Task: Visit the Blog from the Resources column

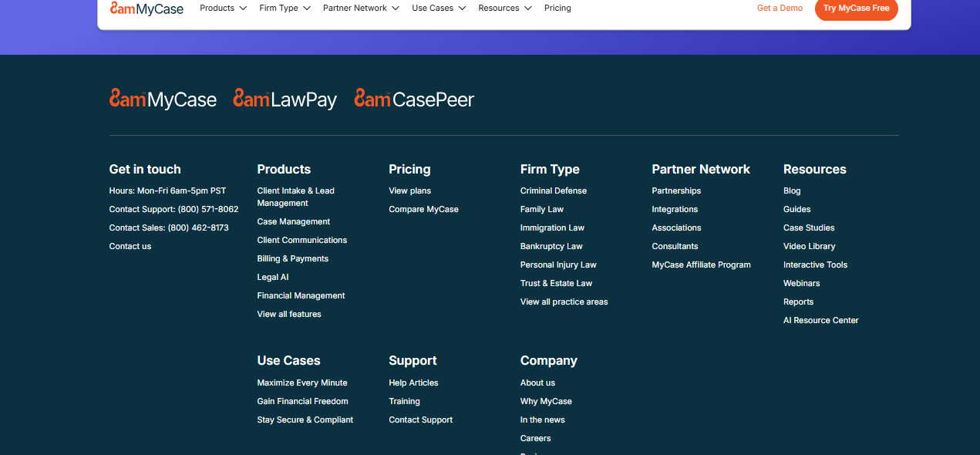Action: pos(791,190)
